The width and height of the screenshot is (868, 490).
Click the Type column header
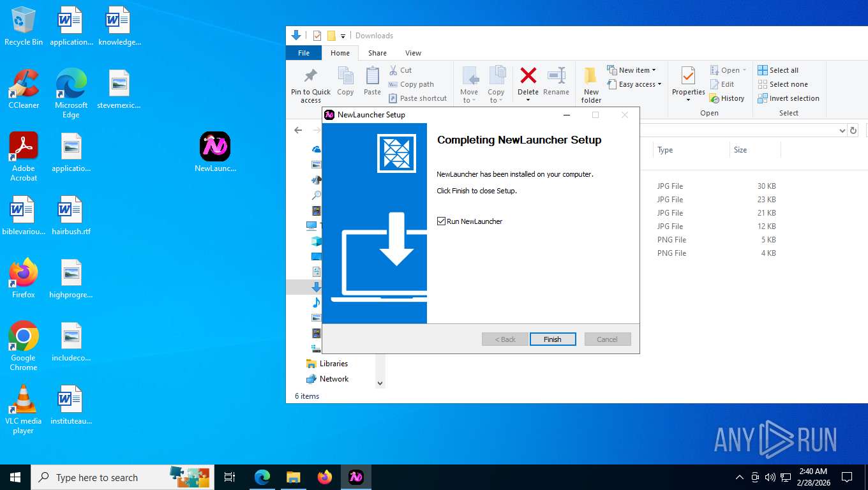[x=691, y=150]
